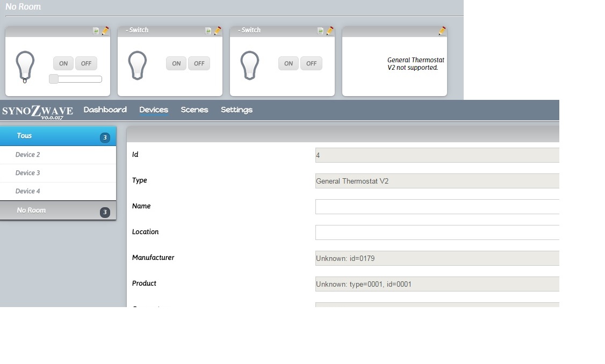Image resolution: width=605 pixels, height=364 pixels.
Task: Click the v0.0.017 version text
Action: [52, 118]
